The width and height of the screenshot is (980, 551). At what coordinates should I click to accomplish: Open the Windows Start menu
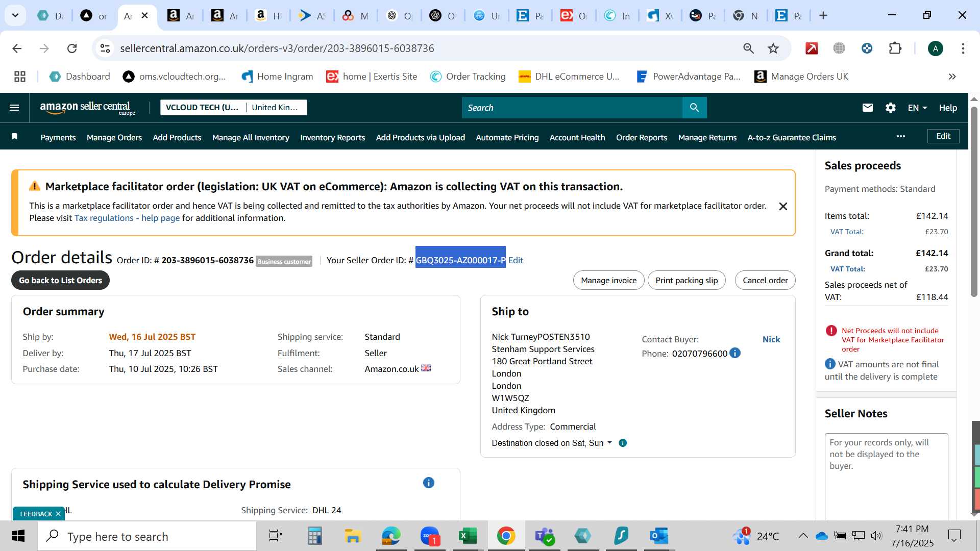coord(18,536)
